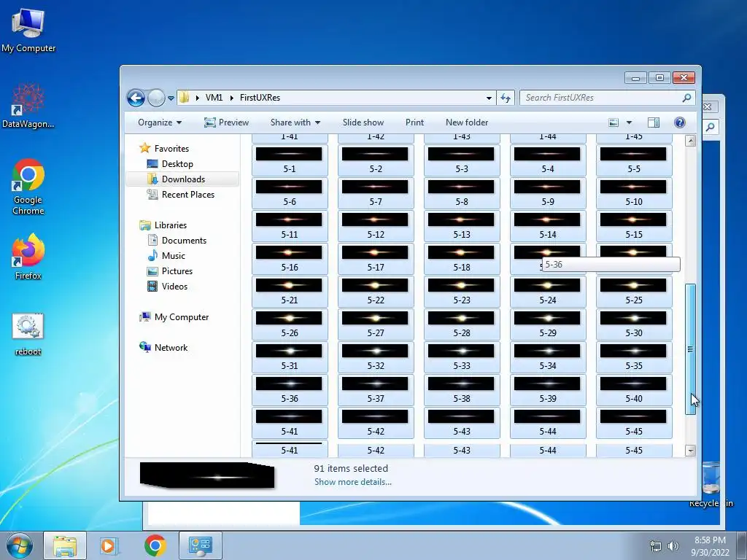Open the Music library
Viewport: 747px width, 560px height.
[166, 256]
